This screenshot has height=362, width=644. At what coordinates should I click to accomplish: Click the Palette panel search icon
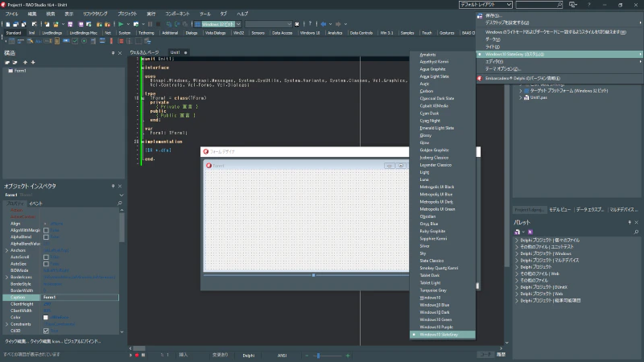(x=636, y=232)
